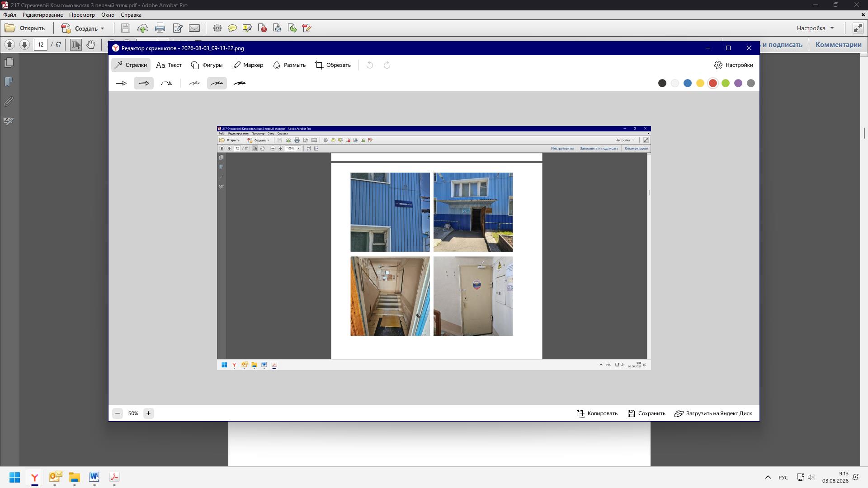Pick the purple color swatch
This screenshot has width=868, height=488.
738,83
